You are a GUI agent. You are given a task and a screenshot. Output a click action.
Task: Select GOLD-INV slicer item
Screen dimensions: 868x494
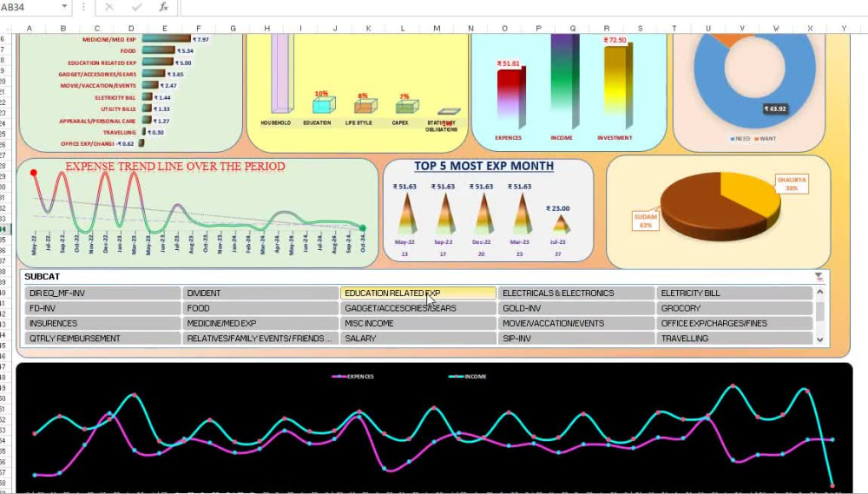(x=576, y=308)
